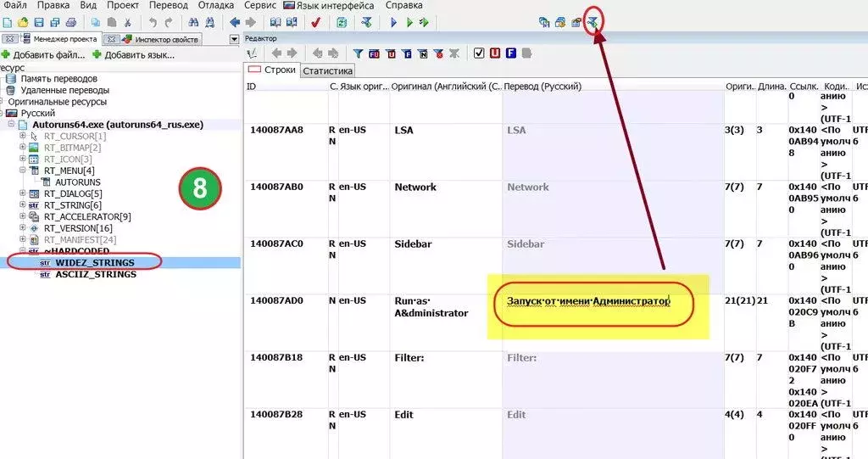Click the Network translation cell

(x=613, y=209)
